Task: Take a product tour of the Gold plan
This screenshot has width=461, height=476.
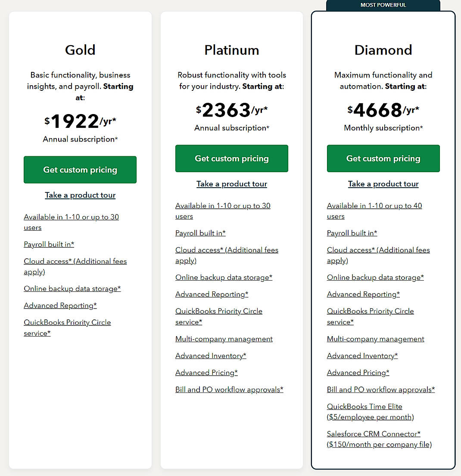Action: (x=80, y=195)
